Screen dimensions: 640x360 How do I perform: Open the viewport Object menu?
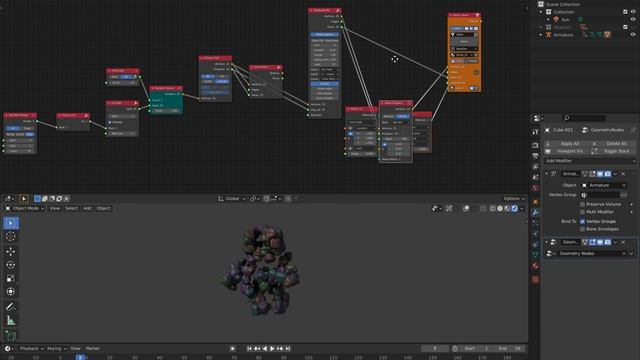pos(104,209)
